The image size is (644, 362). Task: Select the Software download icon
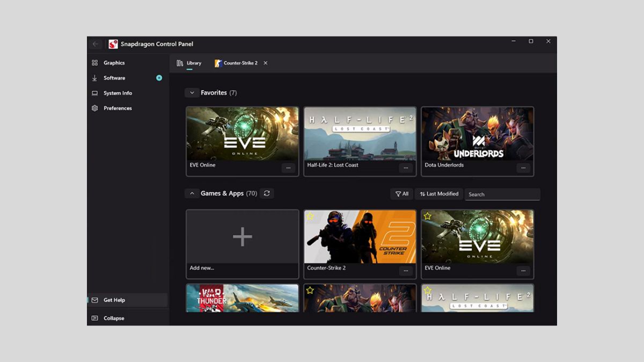(x=94, y=78)
